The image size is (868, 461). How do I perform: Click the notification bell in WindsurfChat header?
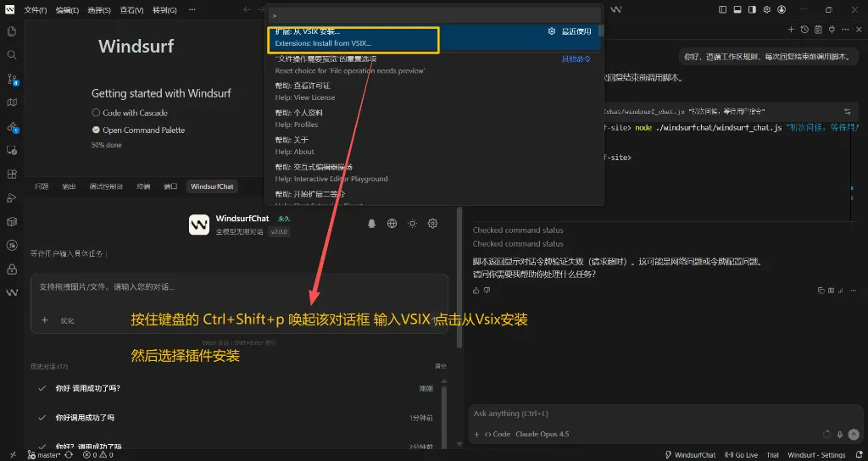click(x=371, y=224)
